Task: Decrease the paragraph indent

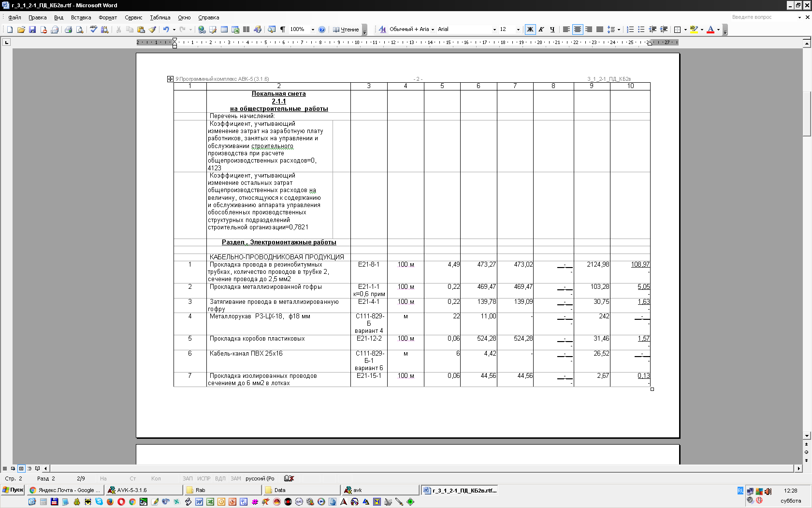Action: point(652,30)
